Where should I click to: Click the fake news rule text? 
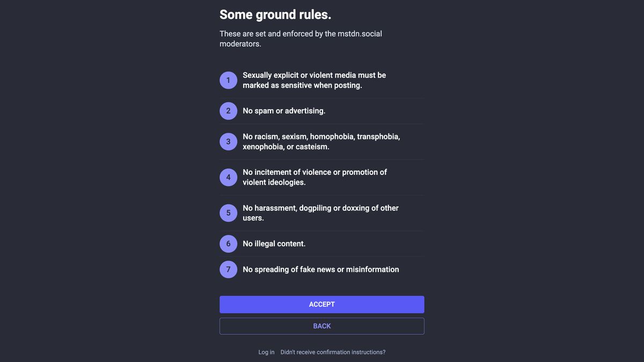pyautogui.click(x=320, y=269)
